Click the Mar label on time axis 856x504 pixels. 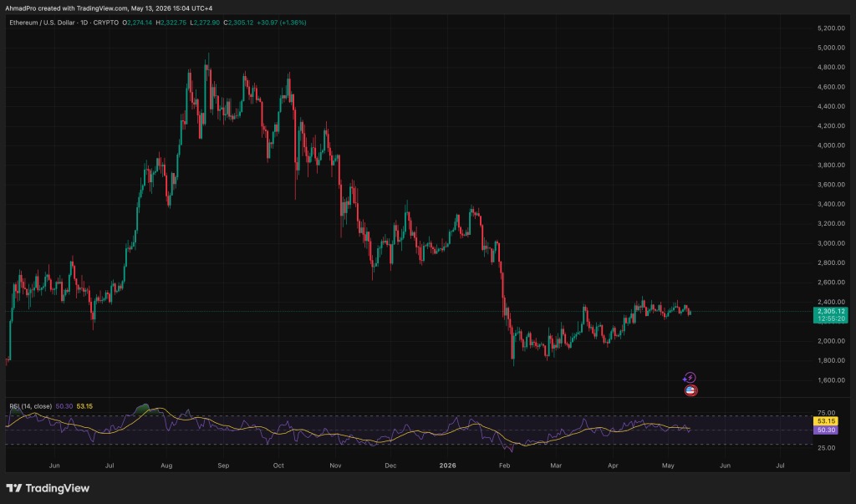point(556,466)
